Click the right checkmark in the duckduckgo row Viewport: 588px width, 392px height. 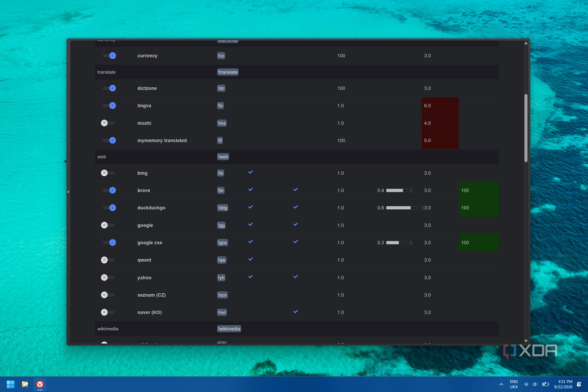(x=296, y=207)
